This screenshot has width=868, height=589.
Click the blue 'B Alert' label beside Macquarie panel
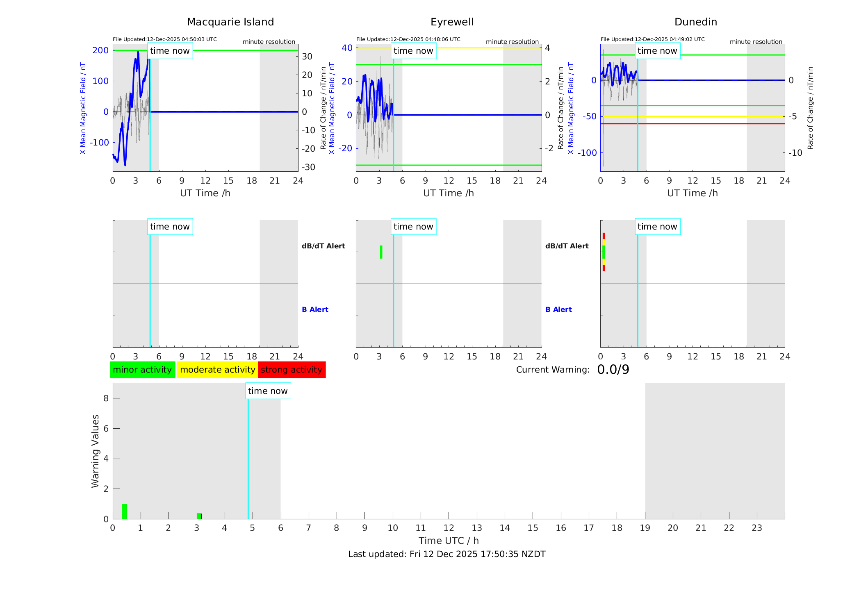click(315, 309)
